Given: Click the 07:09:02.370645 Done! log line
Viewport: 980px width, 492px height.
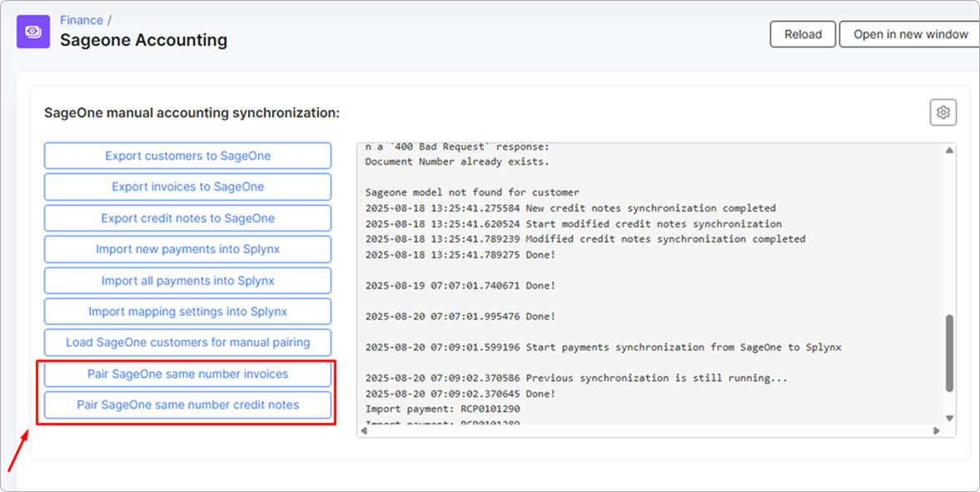Looking at the screenshot, I should coord(460,394).
